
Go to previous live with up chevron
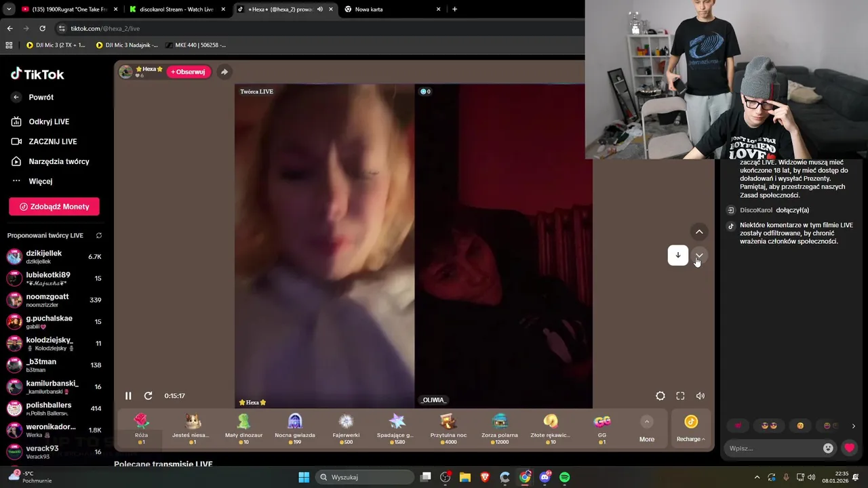point(699,232)
